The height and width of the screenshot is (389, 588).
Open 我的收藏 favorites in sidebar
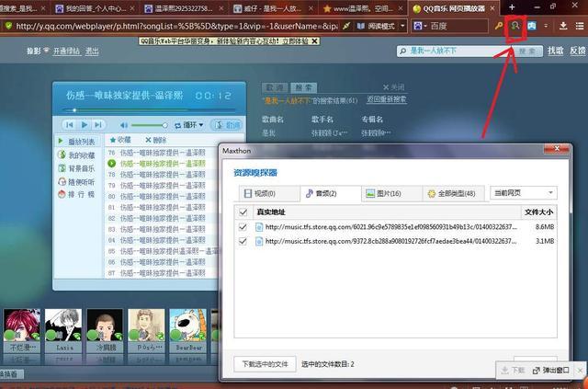77,155
